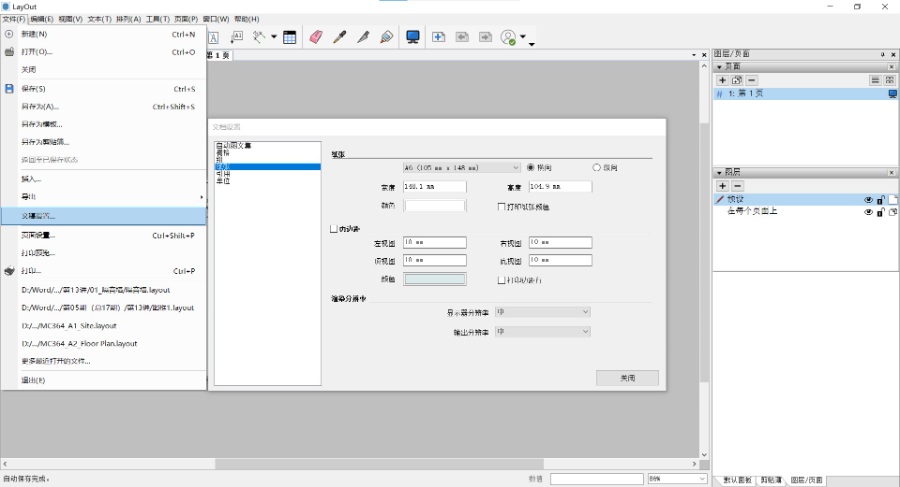Open display resolution dropdown
Viewport: 900px width, 487px height.
pyautogui.click(x=542, y=312)
